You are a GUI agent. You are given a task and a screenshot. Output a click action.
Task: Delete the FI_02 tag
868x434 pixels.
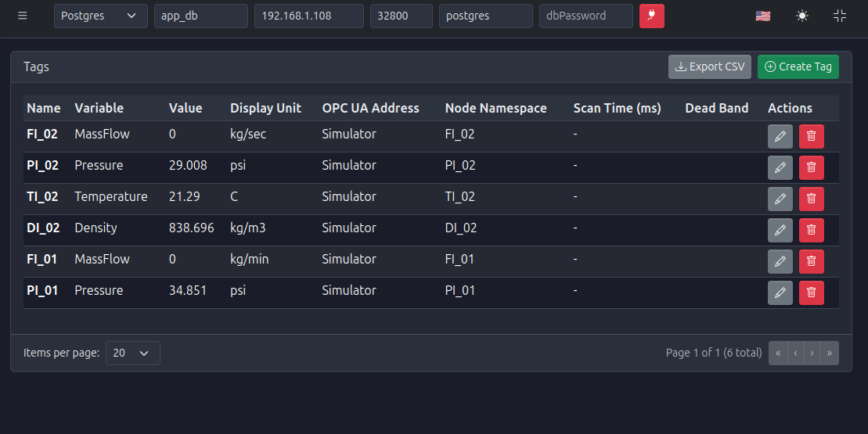(x=811, y=137)
